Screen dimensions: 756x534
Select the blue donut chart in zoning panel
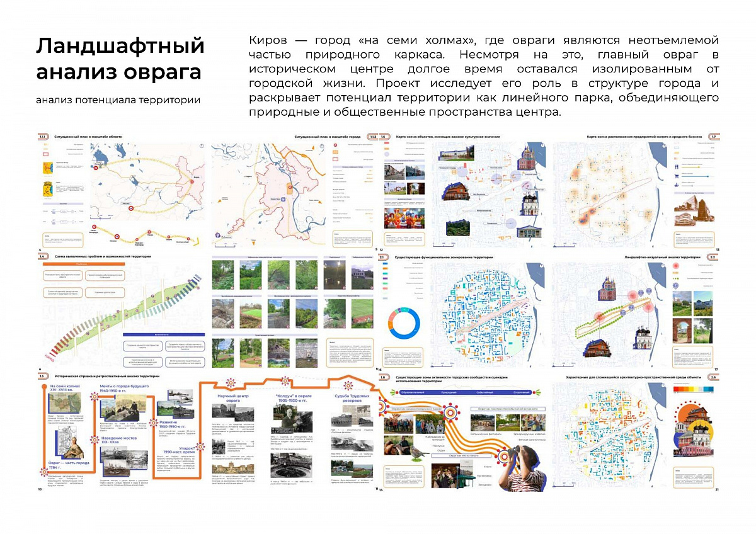(404, 323)
